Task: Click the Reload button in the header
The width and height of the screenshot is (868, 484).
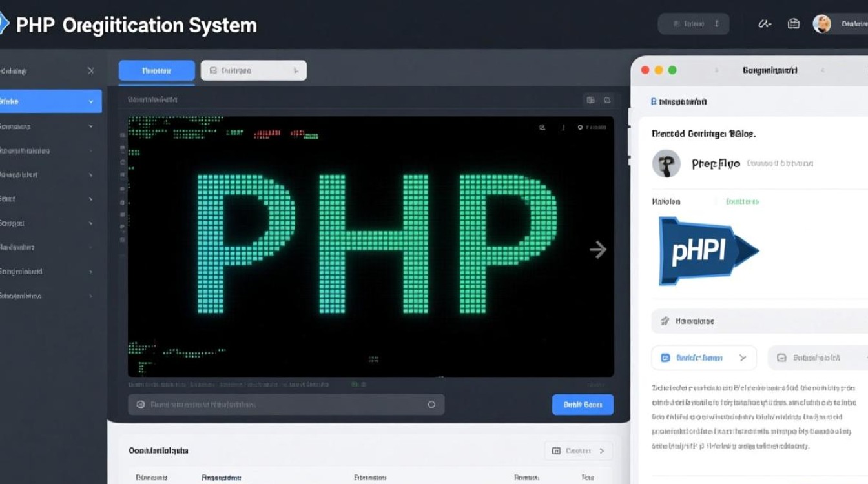Action: click(x=693, y=23)
